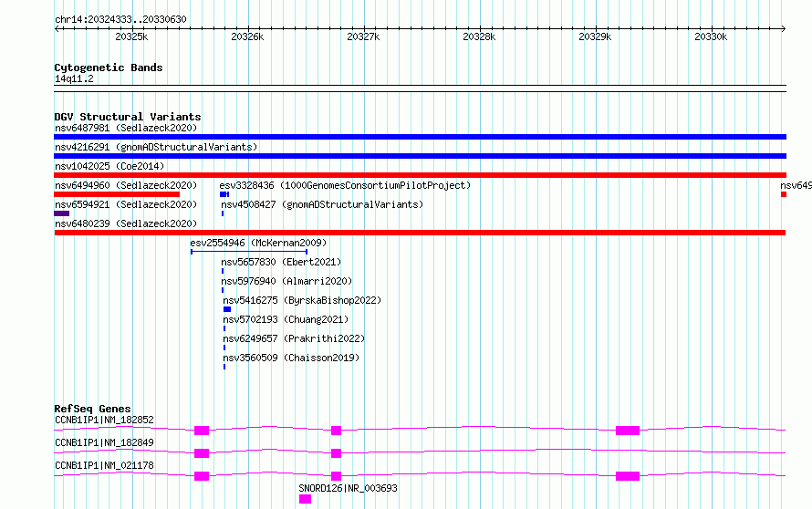Select the 14q11.2 band label

click(74, 78)
